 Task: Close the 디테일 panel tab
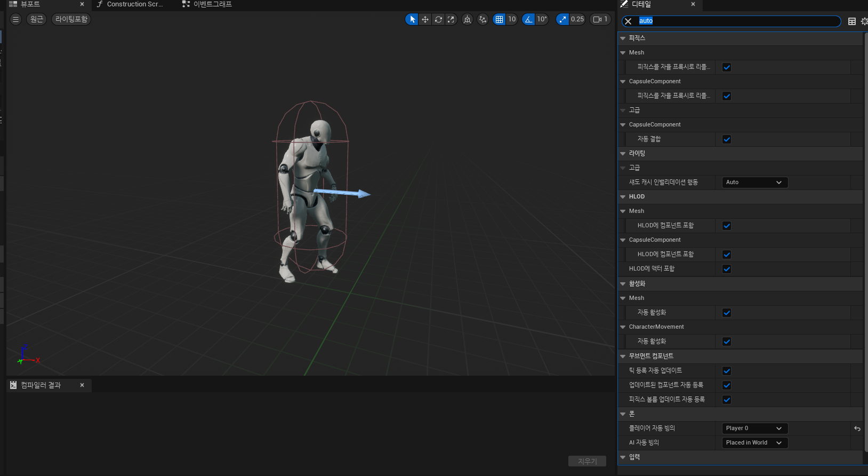(693, 4)
